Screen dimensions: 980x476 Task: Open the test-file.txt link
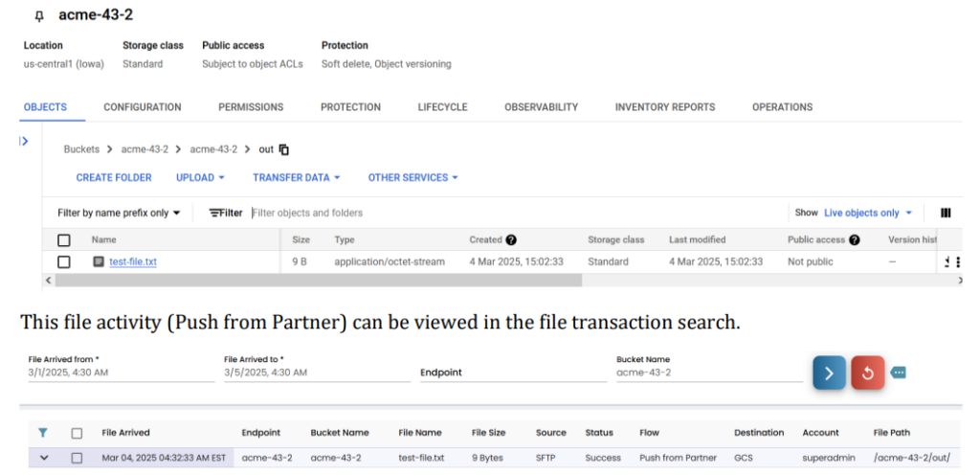pos(133,261)
